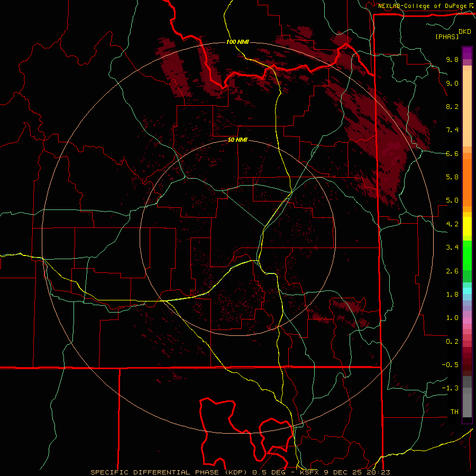Click the 5.8 scale value
This screenshot has height=476, width=476.
452,177
